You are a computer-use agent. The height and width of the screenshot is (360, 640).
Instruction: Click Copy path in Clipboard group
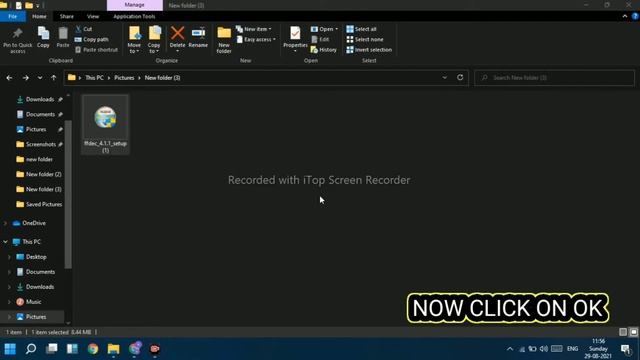[x=91, y=40]
